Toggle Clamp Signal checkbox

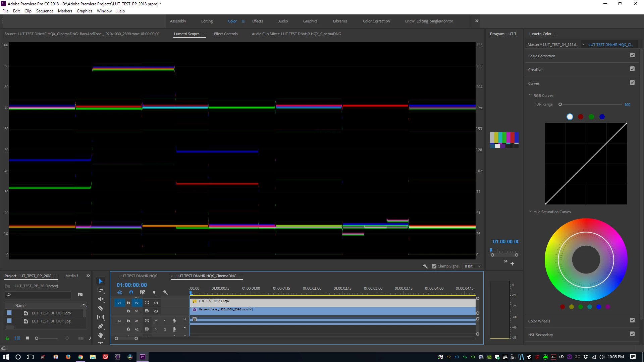pyautogui.click(x=434, y=266)
